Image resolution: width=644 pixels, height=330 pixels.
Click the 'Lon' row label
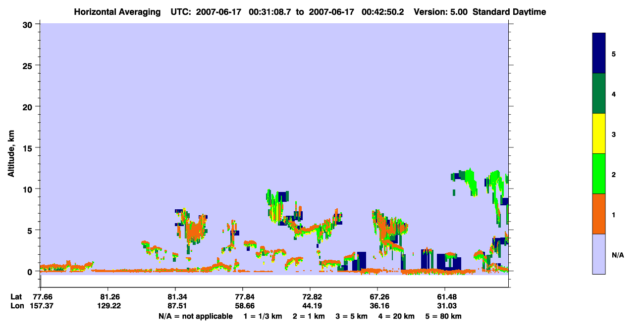pyautogui.click(x=16, y=306)
